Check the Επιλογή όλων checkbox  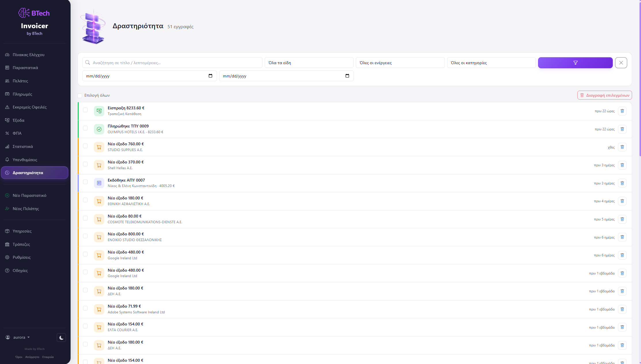tap(80, 96)
